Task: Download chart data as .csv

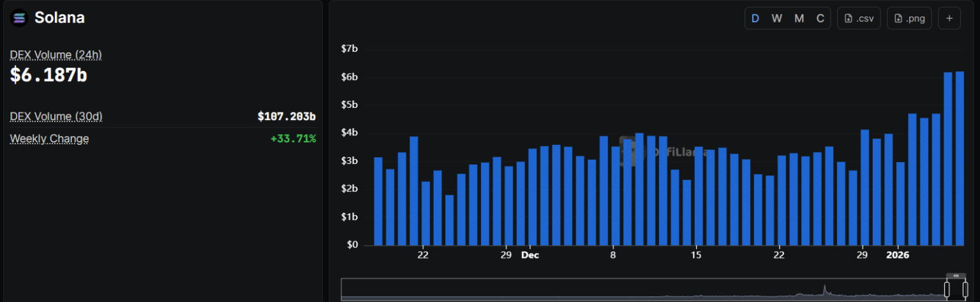Action: 859,19
